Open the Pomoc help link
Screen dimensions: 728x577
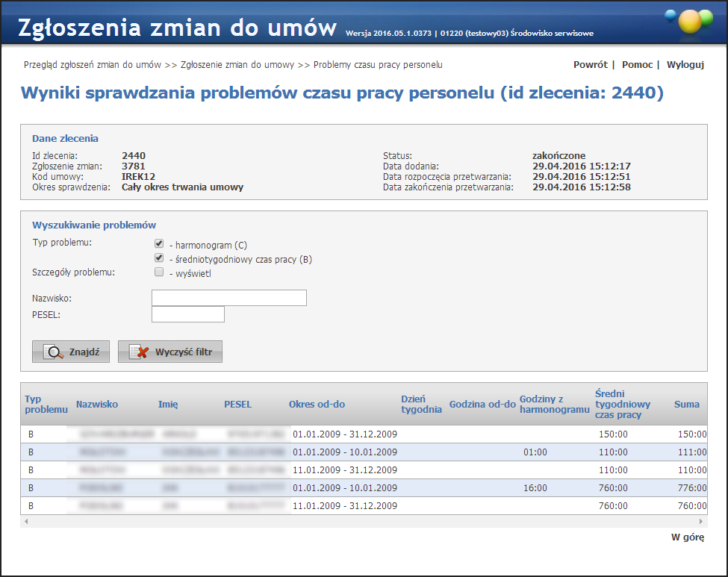click(637, 65)
